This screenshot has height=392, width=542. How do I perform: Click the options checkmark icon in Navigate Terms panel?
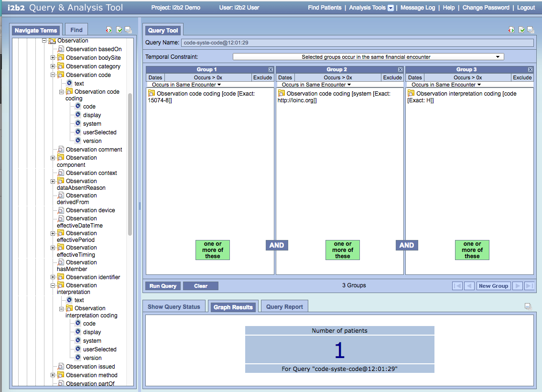[119, 30]
